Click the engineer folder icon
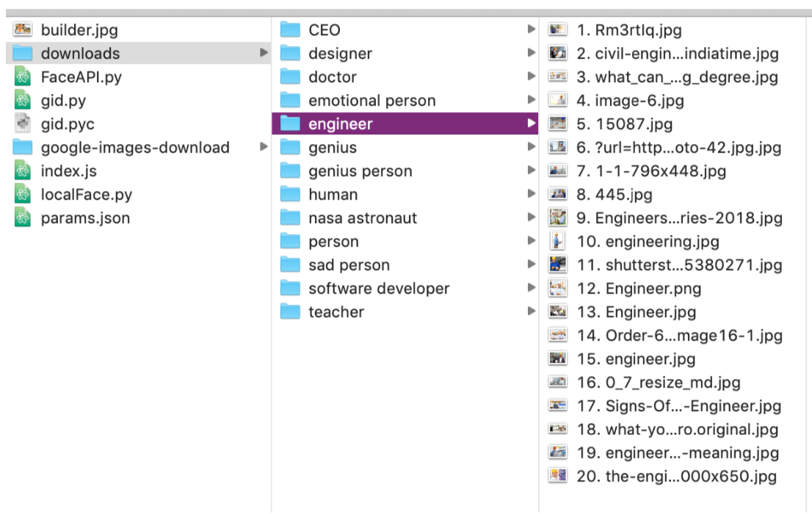The width and height of the screenshot is (812, 514). click(x=290, y=123)
